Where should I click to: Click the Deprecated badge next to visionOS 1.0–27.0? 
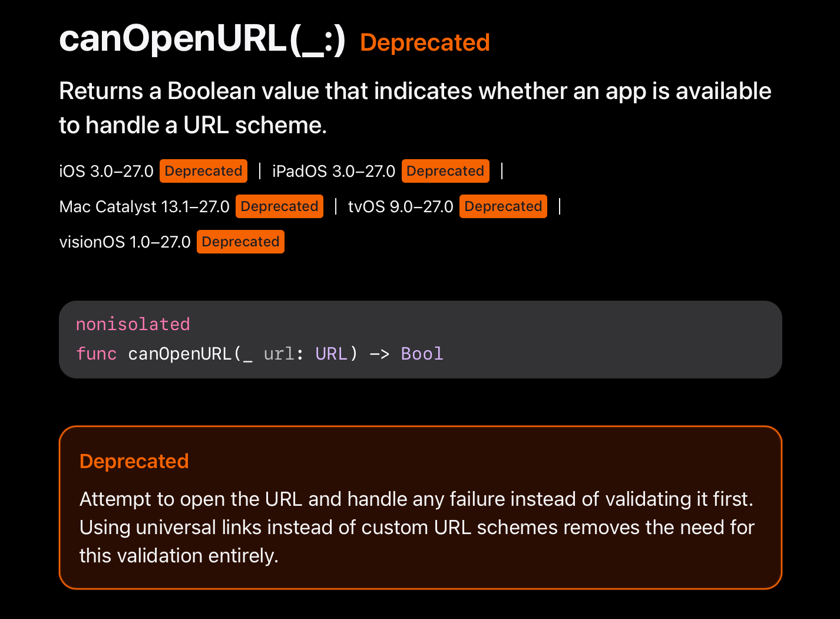[x=240, y=242]
